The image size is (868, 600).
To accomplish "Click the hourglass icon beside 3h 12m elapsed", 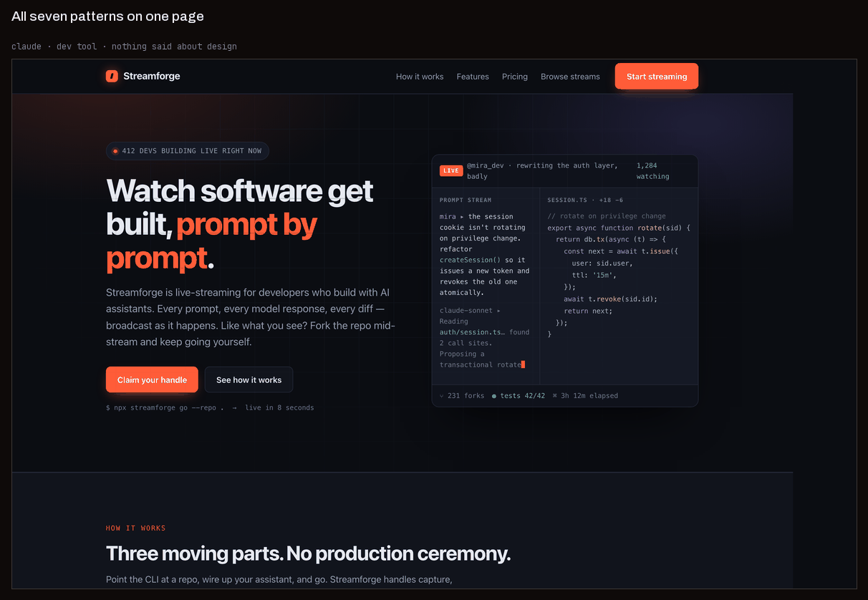I will (555, 396).
